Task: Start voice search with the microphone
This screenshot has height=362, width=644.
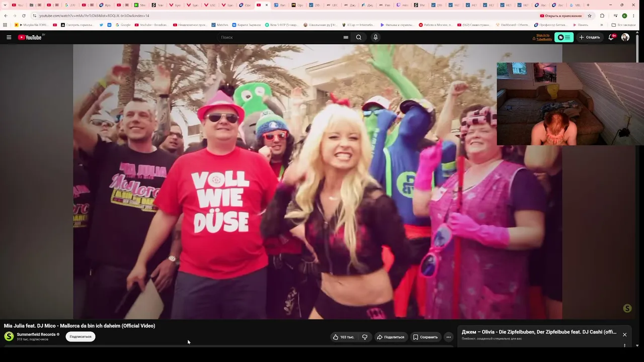Action: pos(375,37)
